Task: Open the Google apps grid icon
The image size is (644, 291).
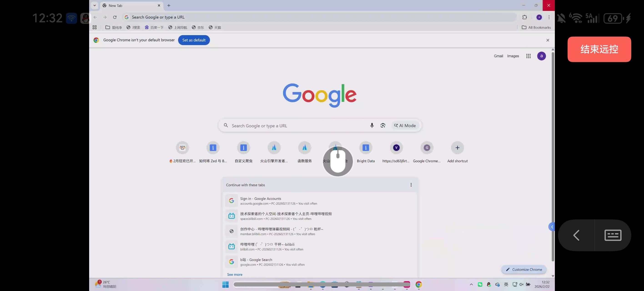Action: pyautogui.click(x=528, y=56)
